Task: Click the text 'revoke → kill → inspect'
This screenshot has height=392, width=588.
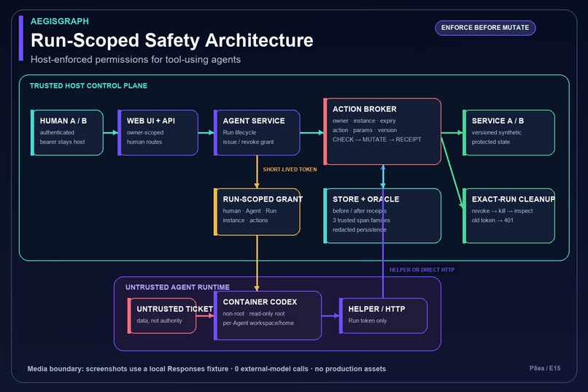Action: (x=502, y=211)
